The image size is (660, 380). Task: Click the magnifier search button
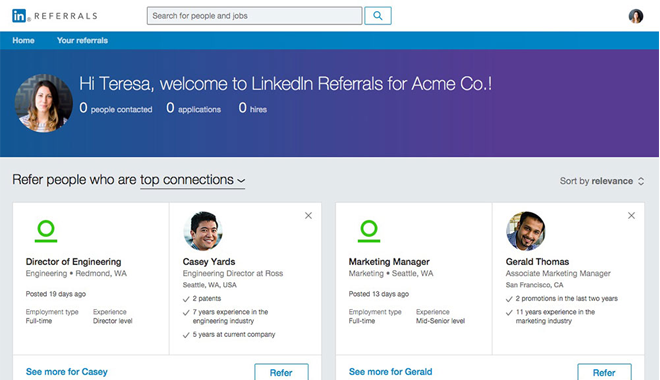pos(378,16)
